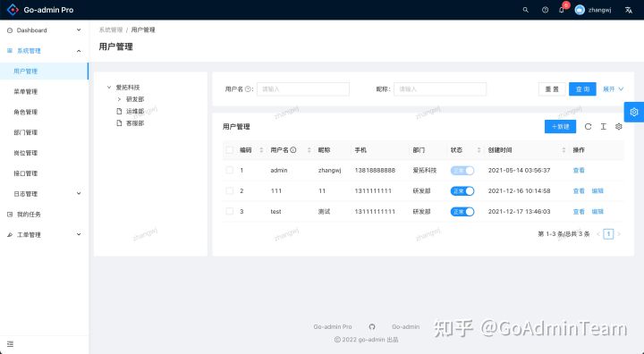
Task: Click 编辑 link for test user
Action: coord(597,212)
